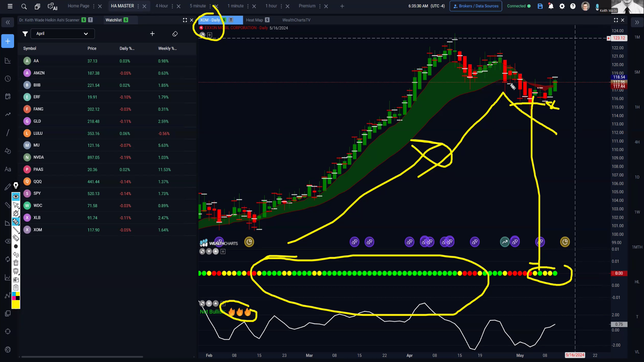
Task: Click the notifications bell icon
Action: (551, 6)
